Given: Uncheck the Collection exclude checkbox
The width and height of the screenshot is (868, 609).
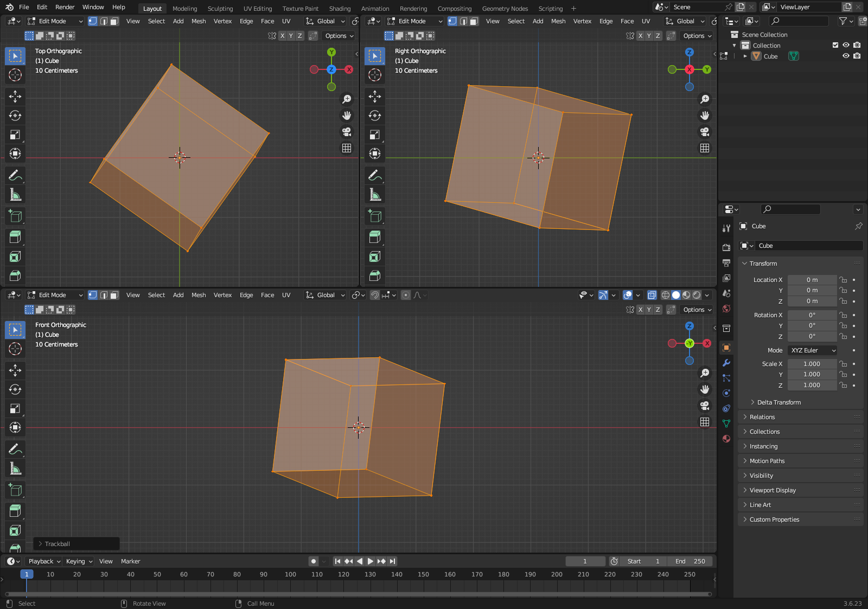Looking at the screenshot, I should point(835,45).
